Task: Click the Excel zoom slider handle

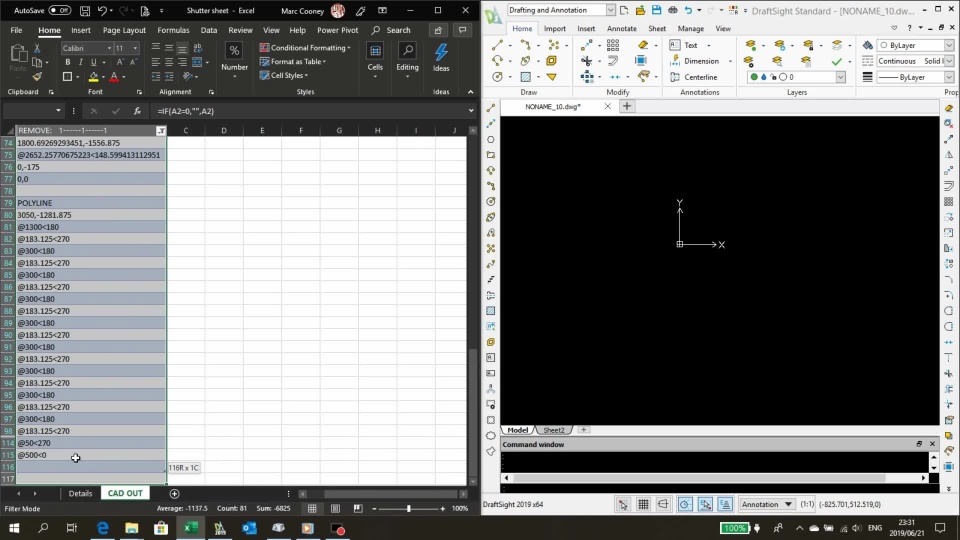Action: point(408,508)
